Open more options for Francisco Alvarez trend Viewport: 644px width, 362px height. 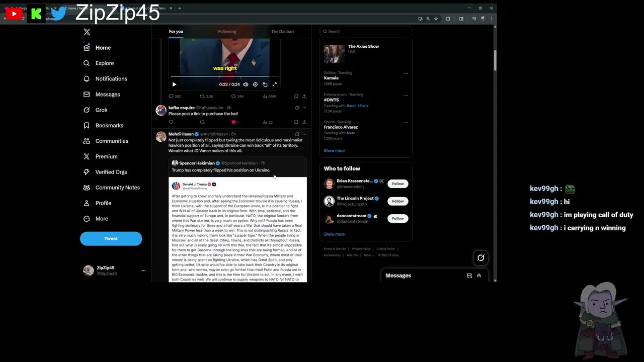point(406,123)
